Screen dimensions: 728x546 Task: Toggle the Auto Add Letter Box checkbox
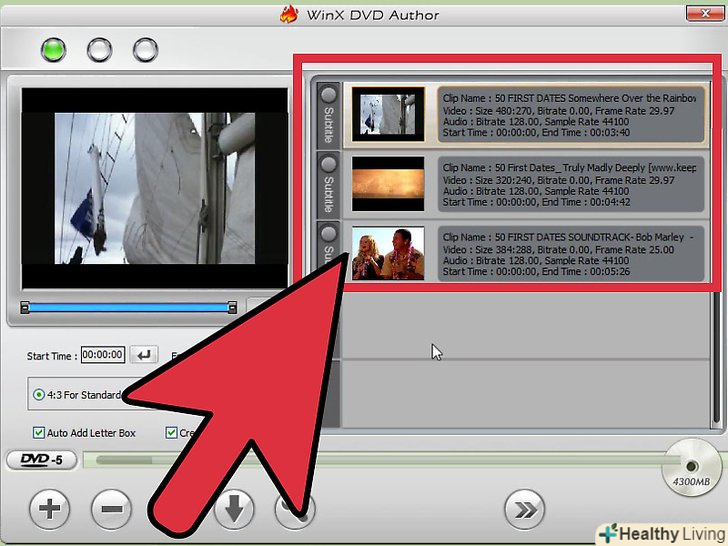(x=38, y=433)
